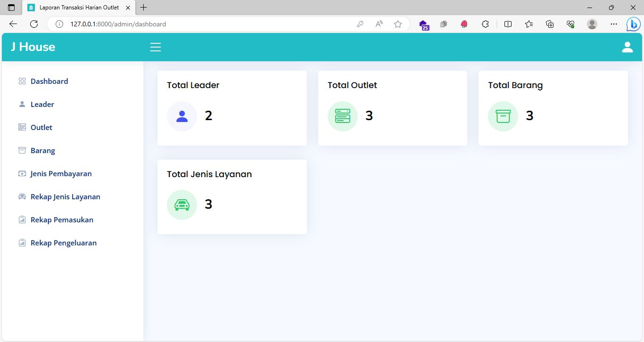Open Rekap Pengeluaran report
The image size is (644, 342).
[63, 243]
